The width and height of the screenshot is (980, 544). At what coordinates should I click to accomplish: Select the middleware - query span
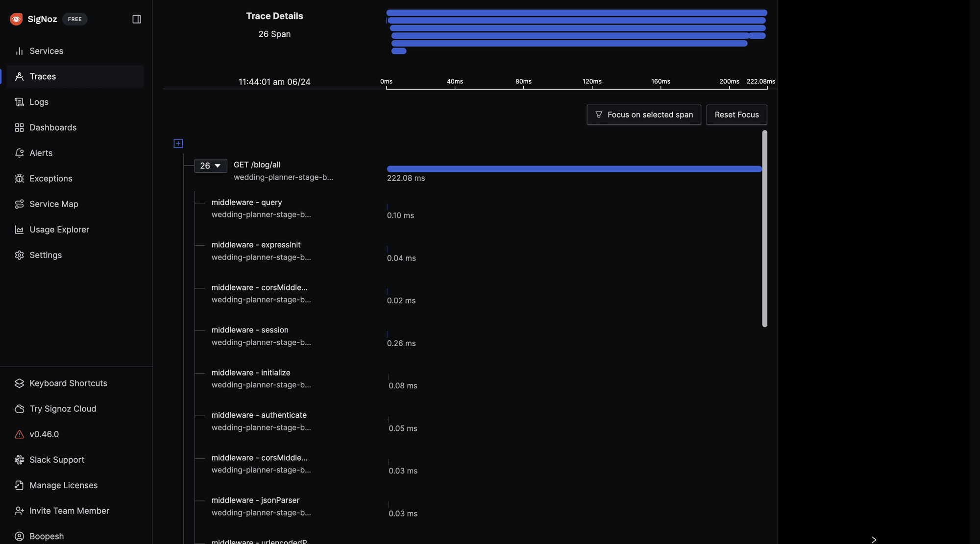(x=261, y=208)
